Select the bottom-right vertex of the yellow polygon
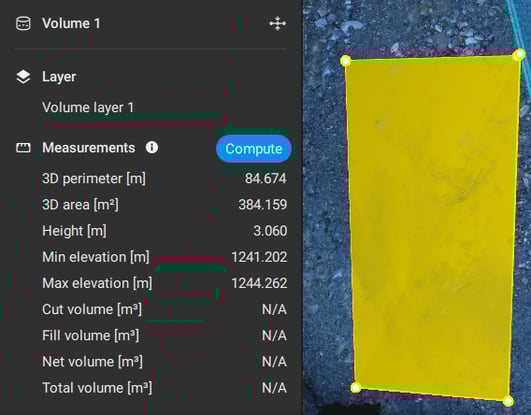This screenshot has width=531, height=415. click(508, 402)
